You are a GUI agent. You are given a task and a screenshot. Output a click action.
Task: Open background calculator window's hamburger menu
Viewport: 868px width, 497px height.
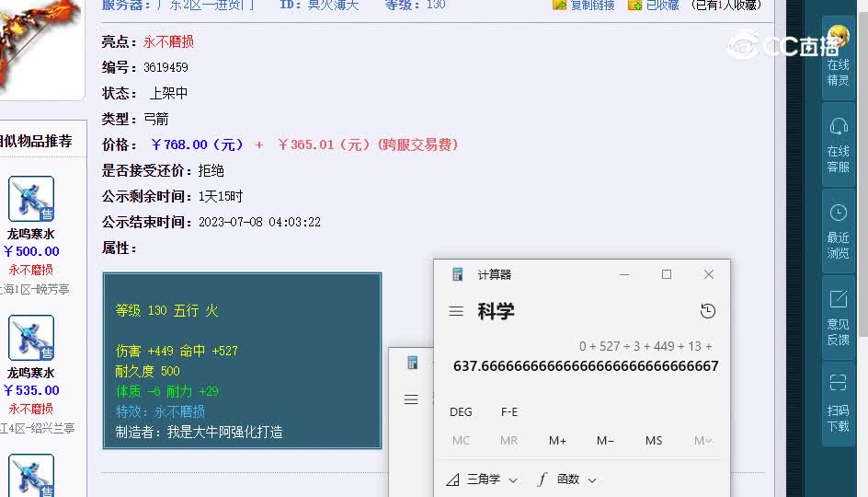(x=411, y=399)
